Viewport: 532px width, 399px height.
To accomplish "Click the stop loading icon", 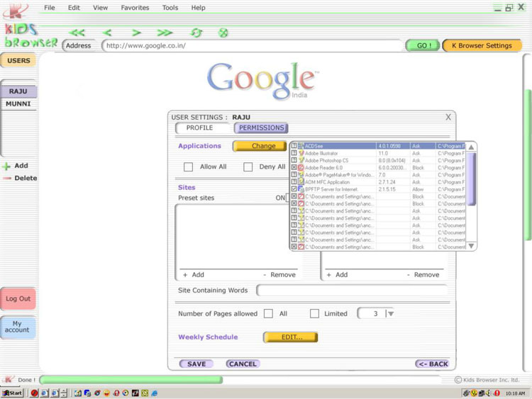I will coord(223,33).
